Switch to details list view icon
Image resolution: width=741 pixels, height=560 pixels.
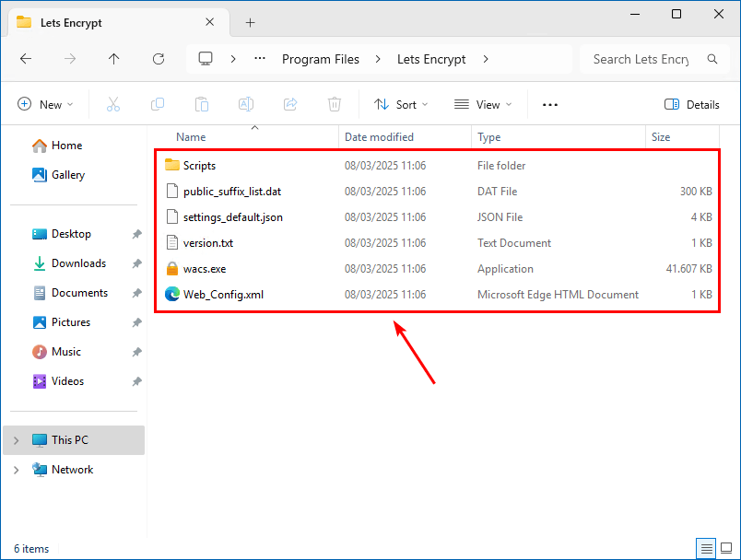[706, 549]
